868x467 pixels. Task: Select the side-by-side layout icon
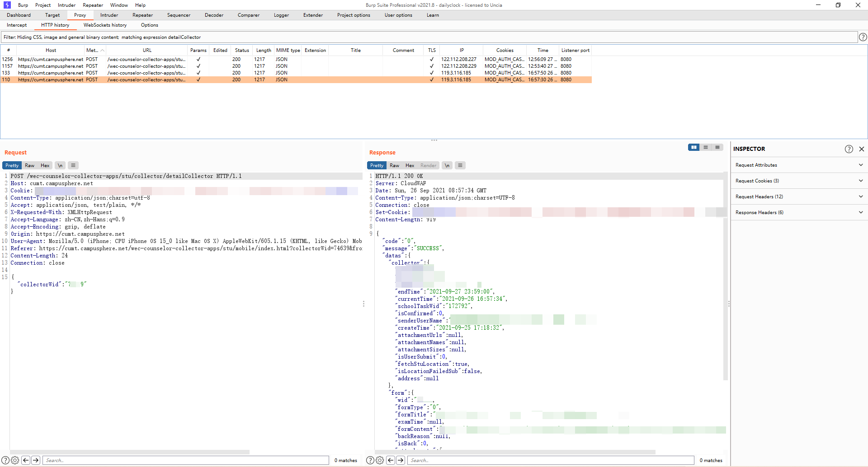click(693, 147)
